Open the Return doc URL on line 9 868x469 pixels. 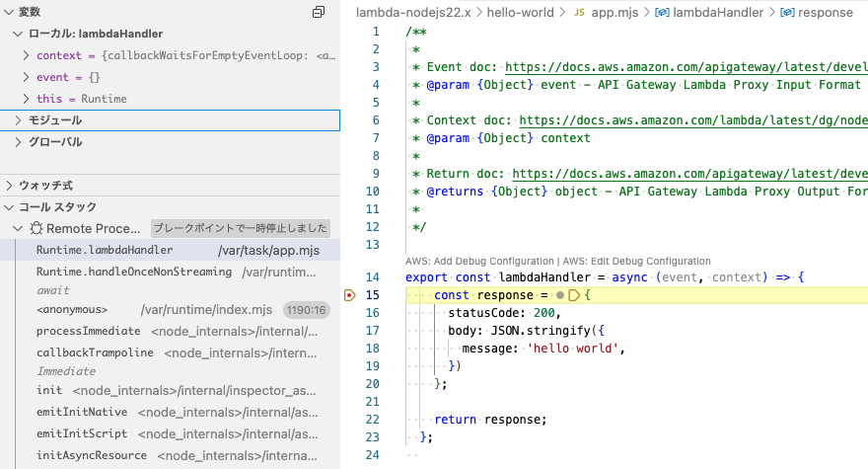pyautogui.click(x=689, y=174)
